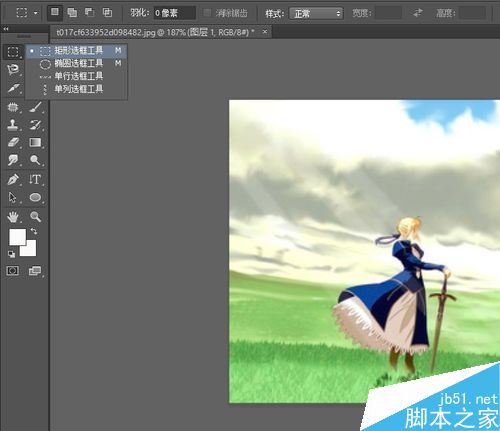Choose Add to Selection mode
Image resolution: width=500 pixels, height=431 pixels.
click(72, 13)
